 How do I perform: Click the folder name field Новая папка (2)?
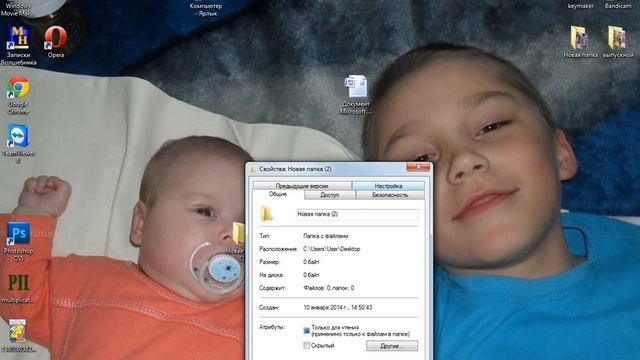(357, 214)
